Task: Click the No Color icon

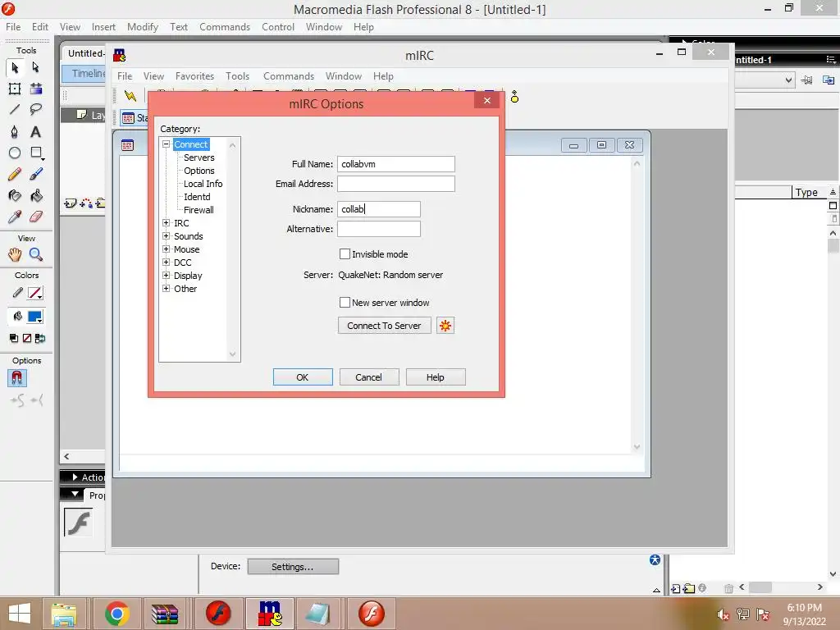Action: coord(27,338)
